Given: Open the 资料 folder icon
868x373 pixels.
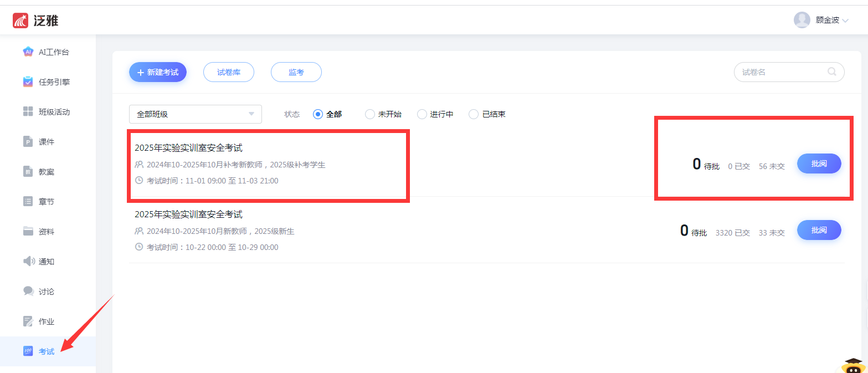Looking at the screenshot, I should coord(28,232).
